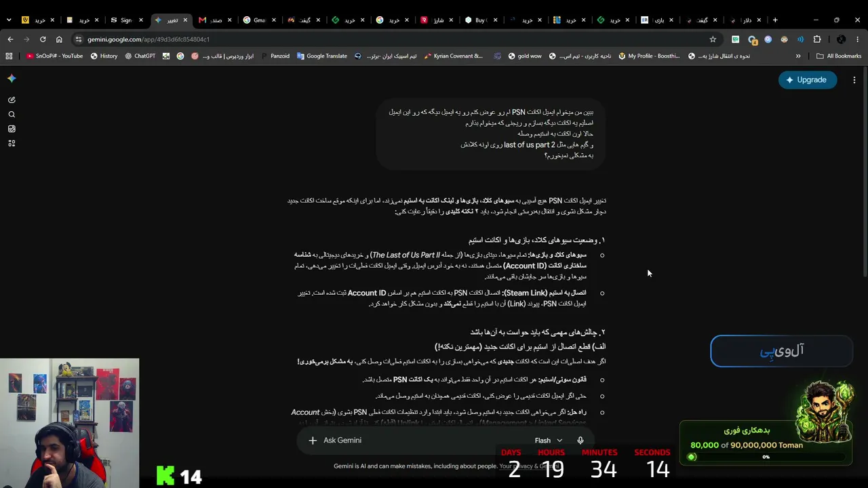Close the active تغییر Gemini tab

pos(185,20)
